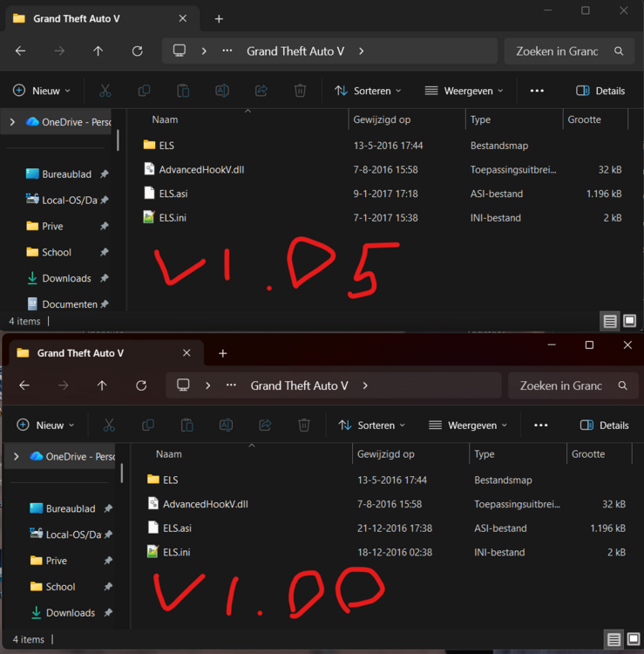Open more options ellipsis in bottom toolbar
The height and width of the screenshot is (654, 644).
(x=540, y=425)
